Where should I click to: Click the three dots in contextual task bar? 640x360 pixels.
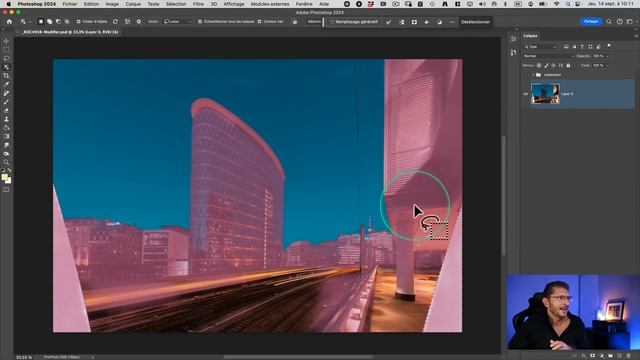[452, 22]
